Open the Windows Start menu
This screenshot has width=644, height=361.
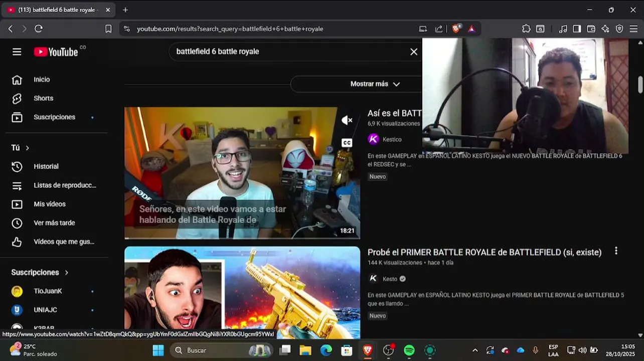(158, 350)
